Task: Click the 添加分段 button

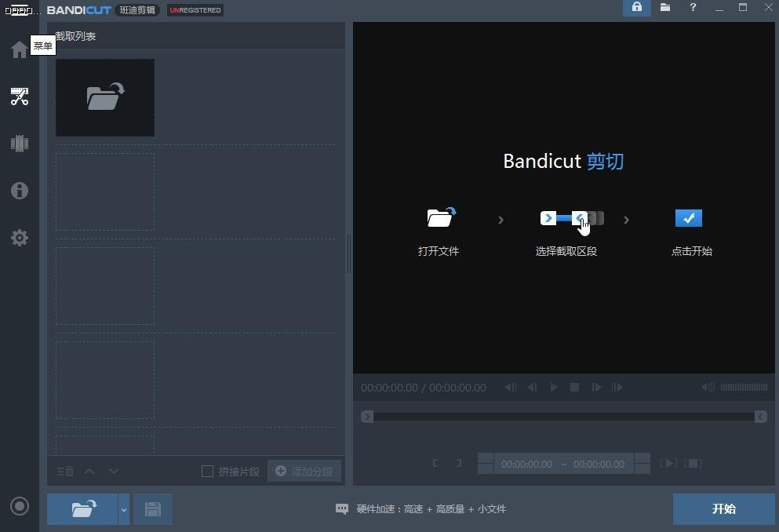Action: pyautogui.click(x=304, y=471)
